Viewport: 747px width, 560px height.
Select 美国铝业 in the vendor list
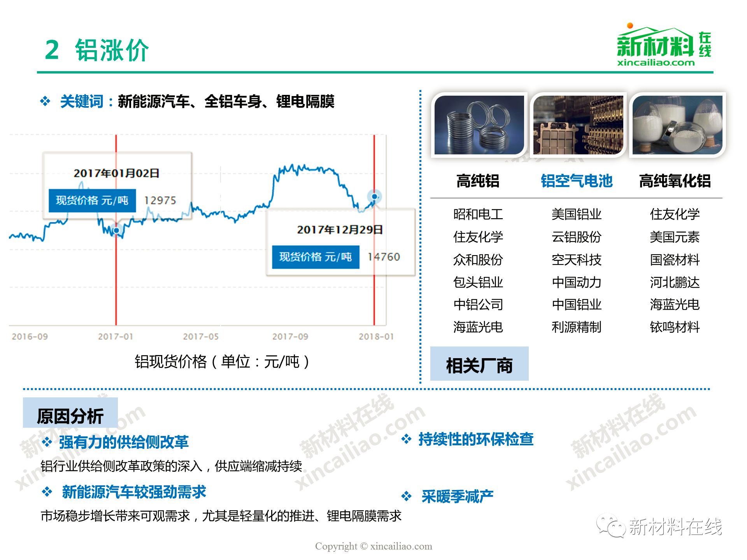pyautogui.click(x=577, y=214)
